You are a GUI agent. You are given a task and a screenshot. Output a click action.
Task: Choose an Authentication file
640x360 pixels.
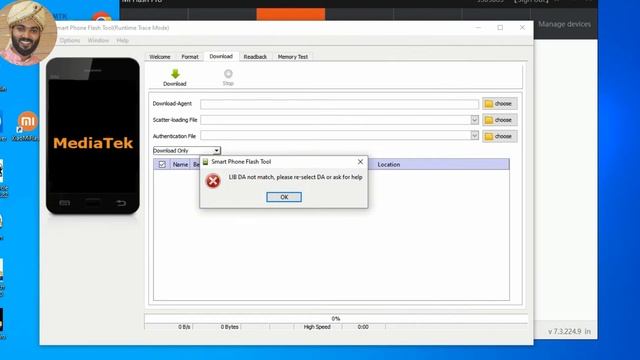click(500, 136)
